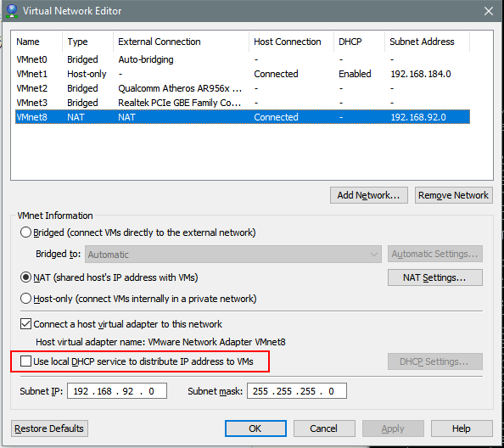The height and width of the screenshot is (448, 504).
Task: Enable Use local DHCP service checkbox
Action: 25,361
